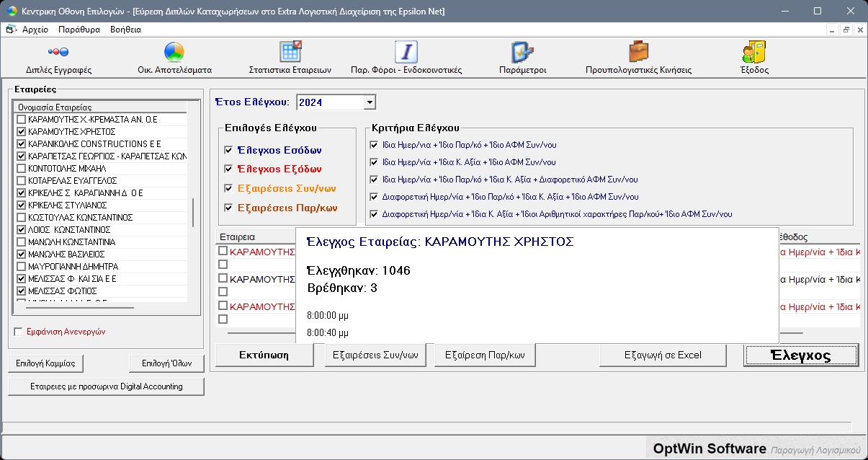Uncheck company ΚΑΡΑΜΟΥΤΗΣ ΧΡΗΣΤΟΣ in the list
Image resolution: width=868 pixels, height=460 pixels.
[21, 131]
